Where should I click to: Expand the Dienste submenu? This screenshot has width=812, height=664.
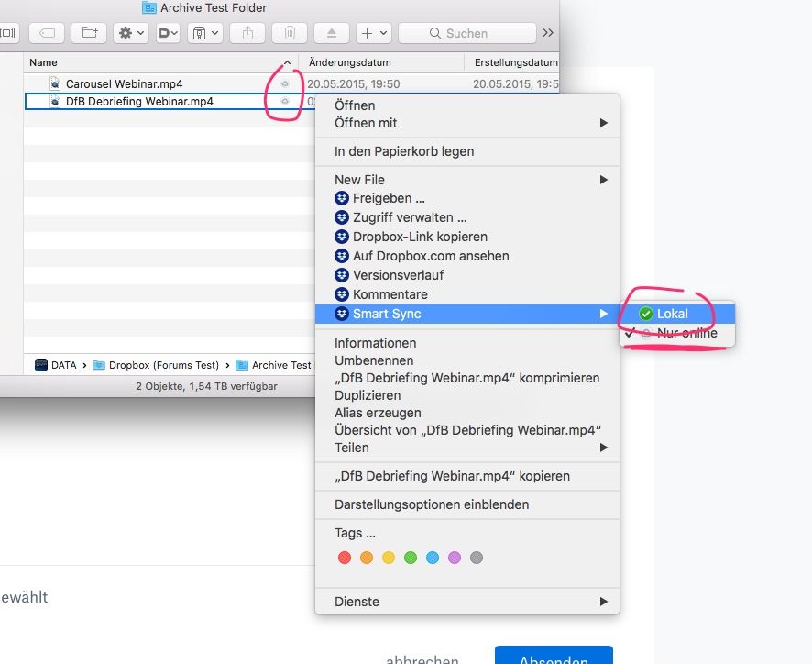603,602
